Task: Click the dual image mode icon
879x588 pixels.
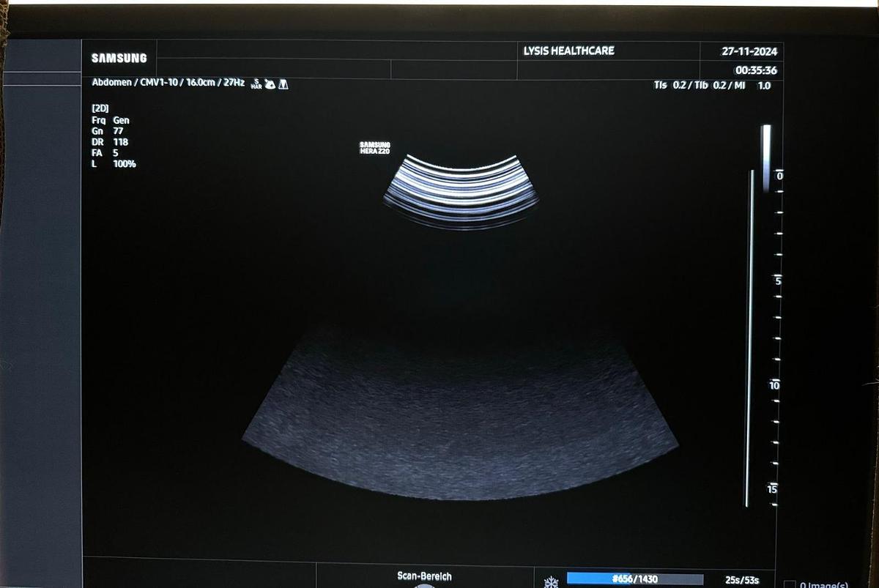Action: [284, 84]
